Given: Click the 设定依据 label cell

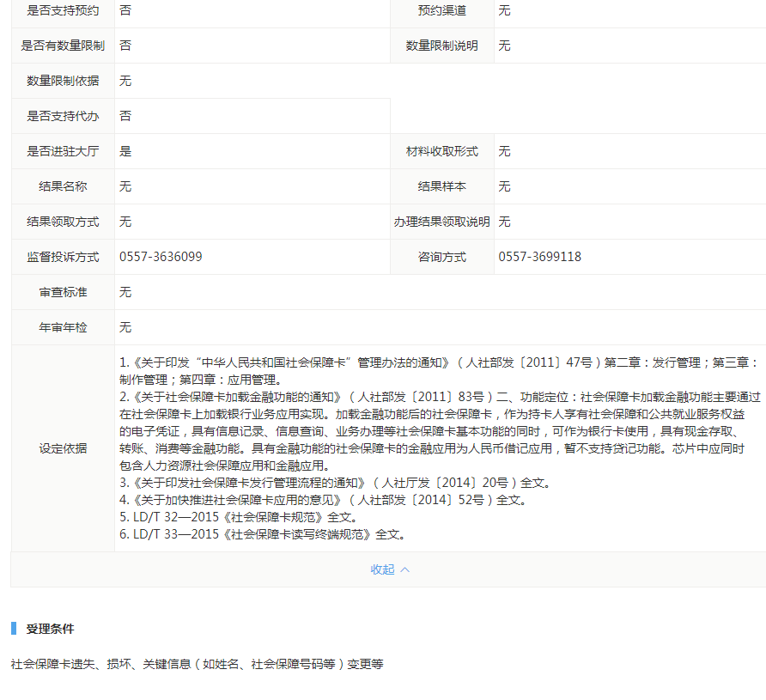Looking at the screenshot, I should (x=63, y=448).
